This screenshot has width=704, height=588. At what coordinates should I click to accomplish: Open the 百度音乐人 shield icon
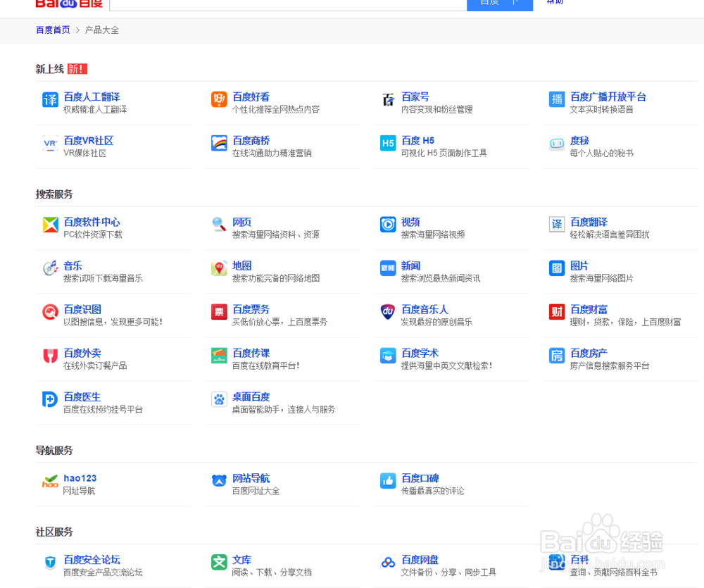click(x=388, y=312)
